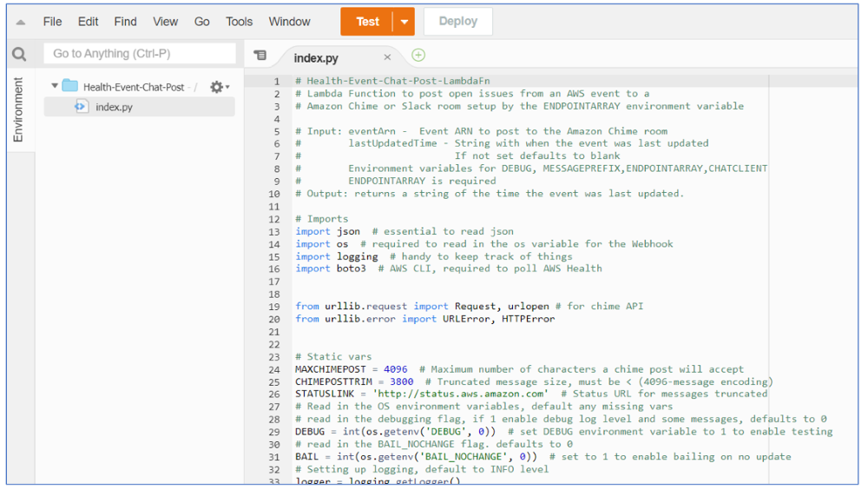Image resolution: width=868 pixels, height=490 pixels.
Task: Open the environment settings gear icon
Action: point(217,87)
